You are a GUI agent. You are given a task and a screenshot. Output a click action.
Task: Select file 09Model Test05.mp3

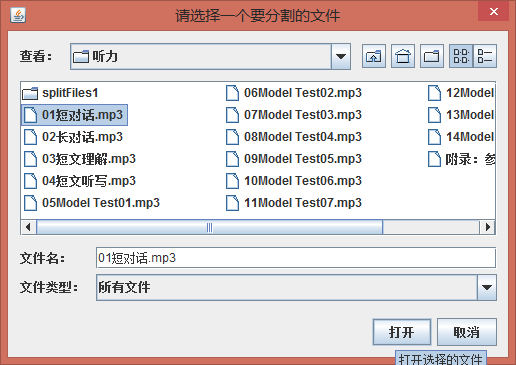pyautogui.click(x=294, y=159)
